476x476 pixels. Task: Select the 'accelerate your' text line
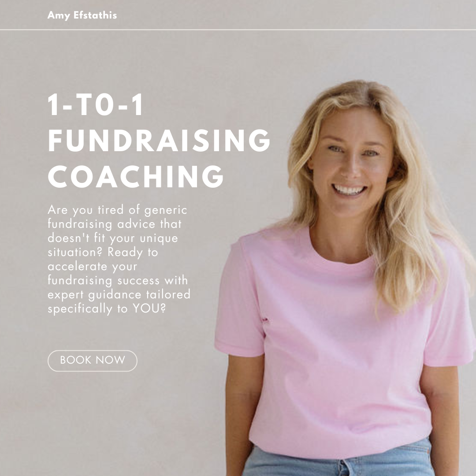click(93, 267)
